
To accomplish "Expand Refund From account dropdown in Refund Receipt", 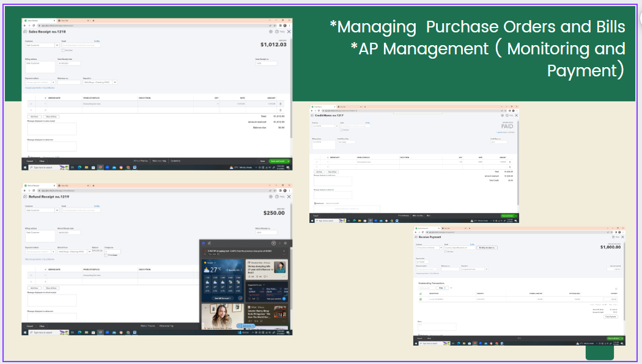I will pyautogui.click(x=90, y=252).
